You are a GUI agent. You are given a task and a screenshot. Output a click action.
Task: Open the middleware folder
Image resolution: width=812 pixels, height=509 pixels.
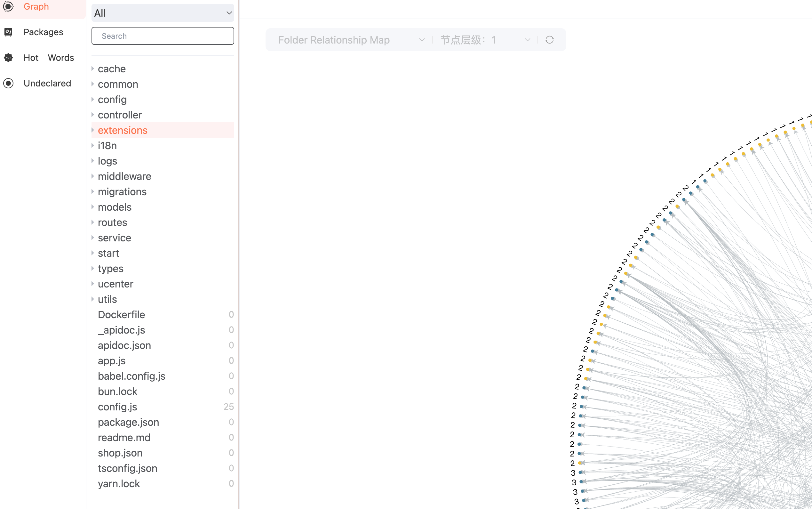124,176
